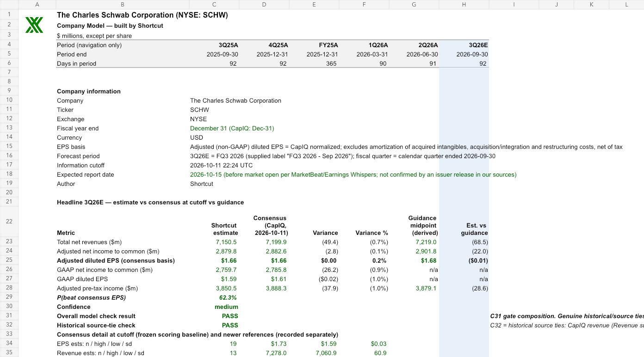Select Historical source-tie check PASS value
Viewport: 644px width, 357px height.
[230, 325]
